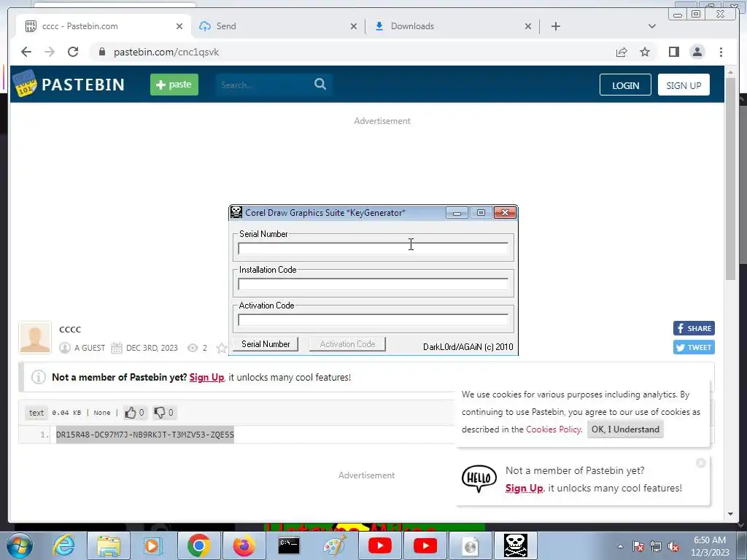Image resolution: width=747 pixels, height=560 pixels.
Task: Switch to the cccc - Pastebin.com tab
Action: [x=104, y=26]
